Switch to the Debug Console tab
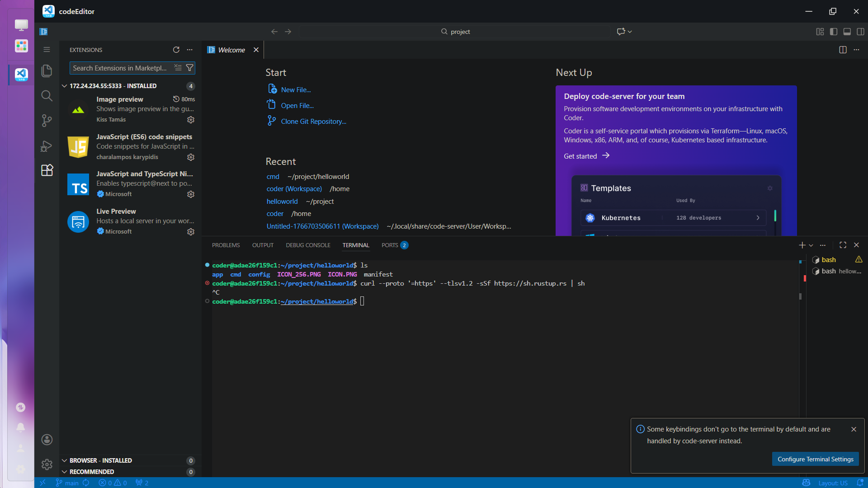 coord(308,245)
